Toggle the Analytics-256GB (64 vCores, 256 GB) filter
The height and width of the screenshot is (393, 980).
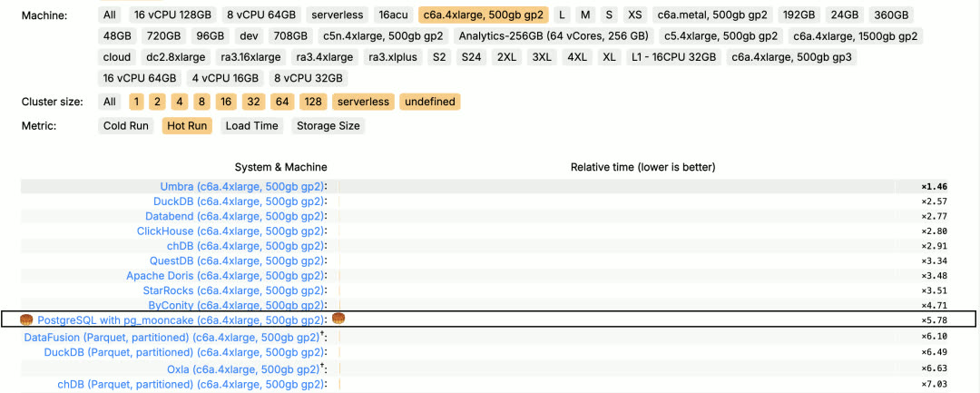(x=553, y=36)
